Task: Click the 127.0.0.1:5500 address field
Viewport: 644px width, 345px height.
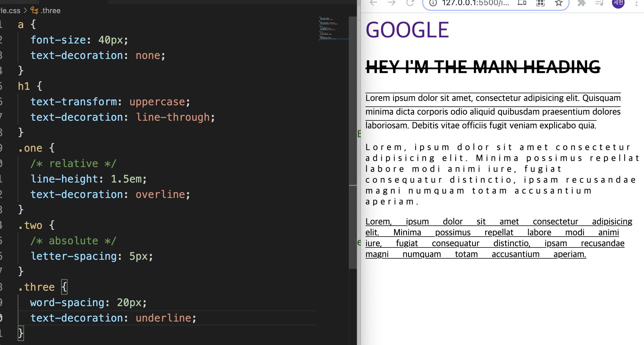Action: click(475, 3)
